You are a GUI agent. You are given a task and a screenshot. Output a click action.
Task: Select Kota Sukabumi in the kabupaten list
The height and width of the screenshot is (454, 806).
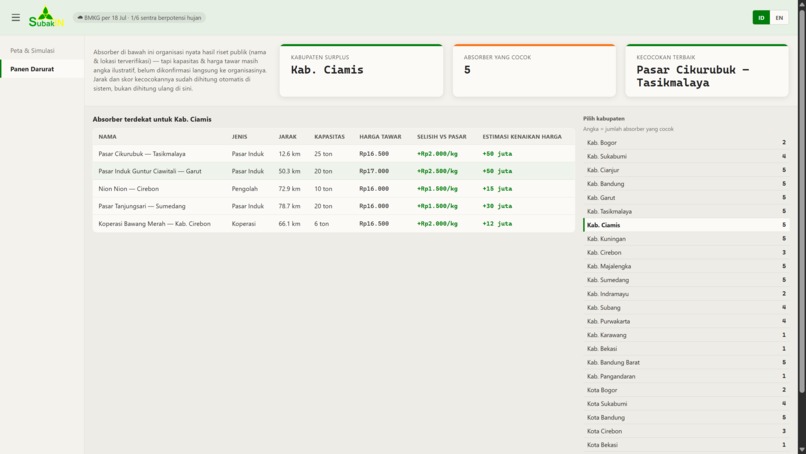686,404
